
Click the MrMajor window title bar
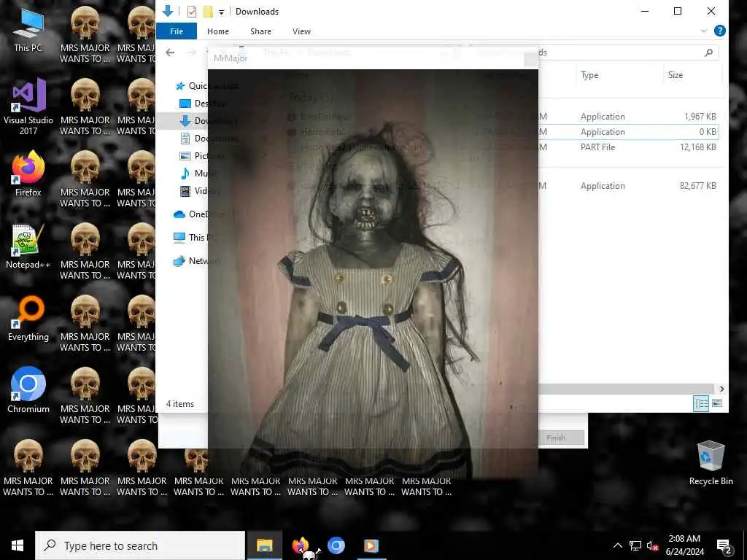click(373, 58)
